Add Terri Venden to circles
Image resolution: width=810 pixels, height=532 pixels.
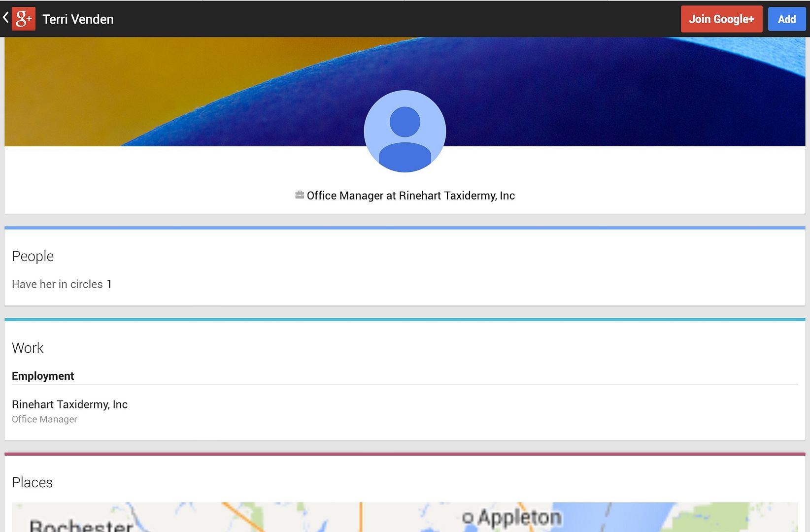point(787,19)
